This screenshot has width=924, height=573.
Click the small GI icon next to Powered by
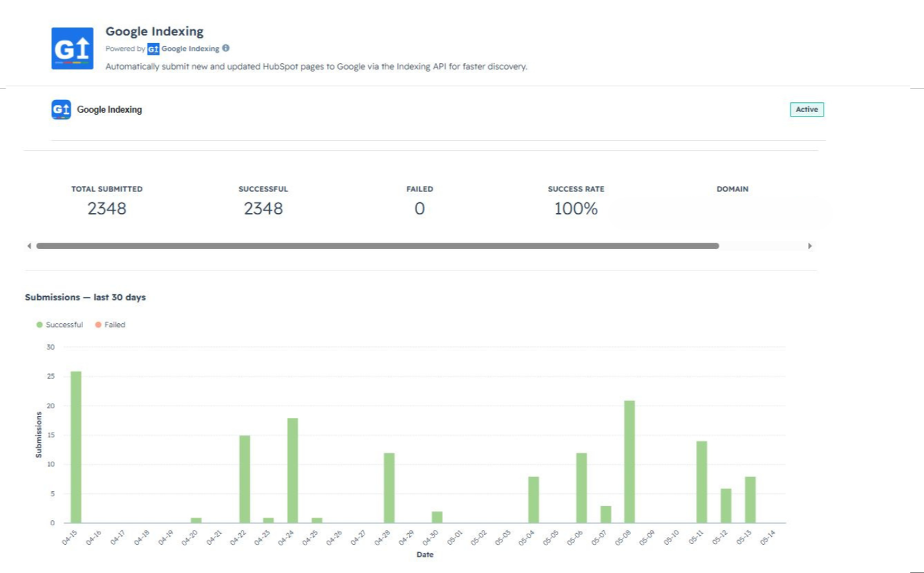click(153, 49)
